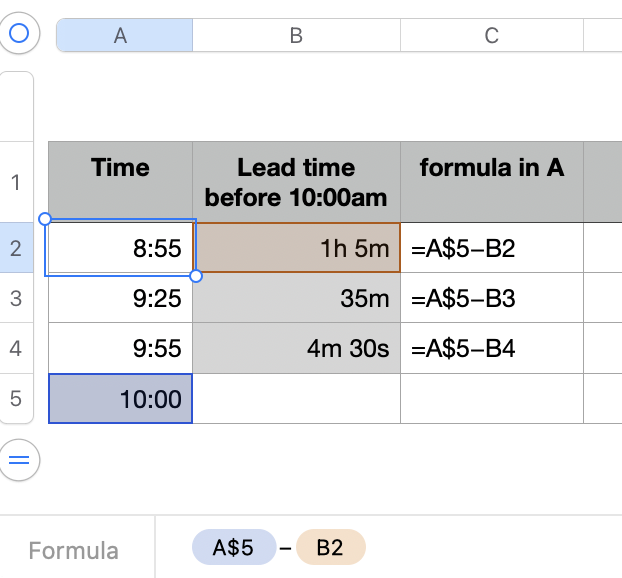Click the B2 reference token

pyautogui.click(x=330, y=548)
